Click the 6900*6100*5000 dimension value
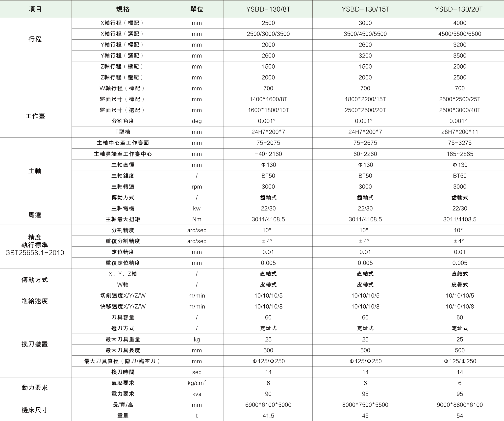The height and width of the screenshot is (421, 504). point(268,405)
